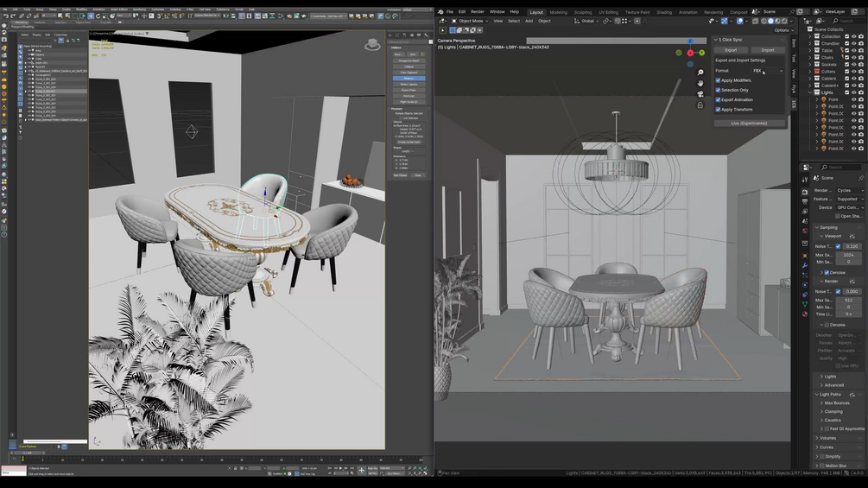Click the Close button in 3ds Max utilities
This screenshot has height=488, width=868.
coord(417,175)
